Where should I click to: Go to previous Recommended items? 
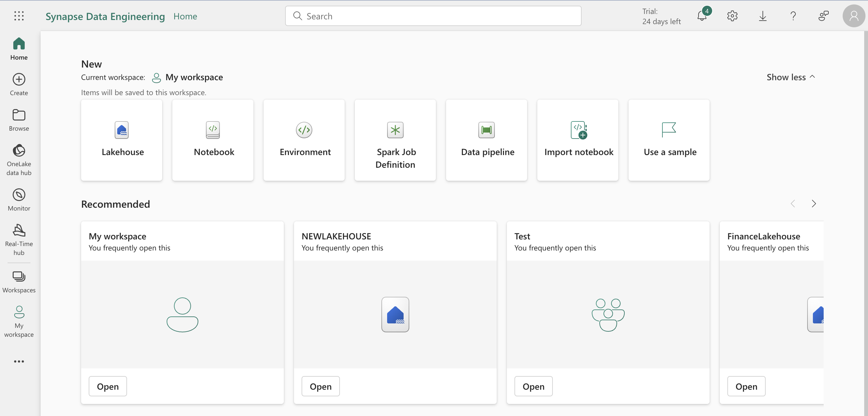(x=793, y=204)
